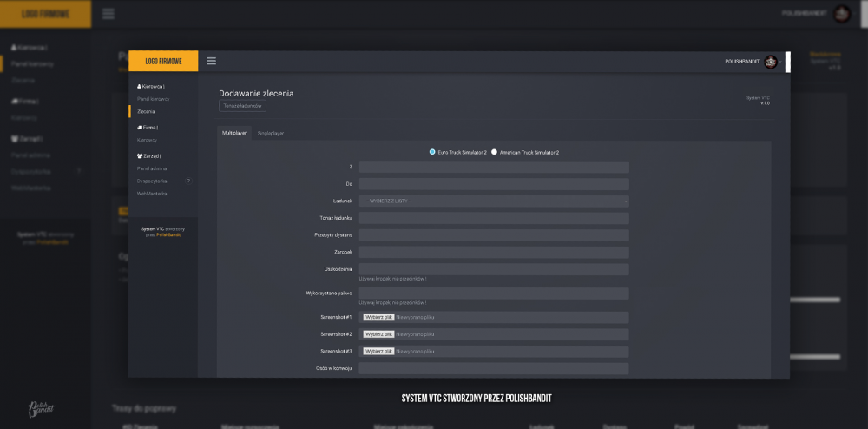The height and width of the screenshot is (429, 868).
Task: Open Zlecenia in the sidebar
Action: (x=147, y=111)
